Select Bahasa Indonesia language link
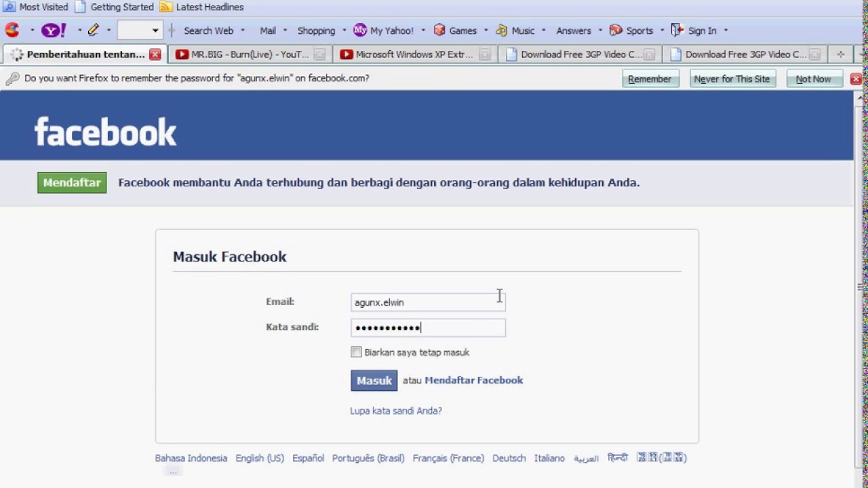Image resolution: width=868 pixels, height=488 pixels. pos(191,458)
